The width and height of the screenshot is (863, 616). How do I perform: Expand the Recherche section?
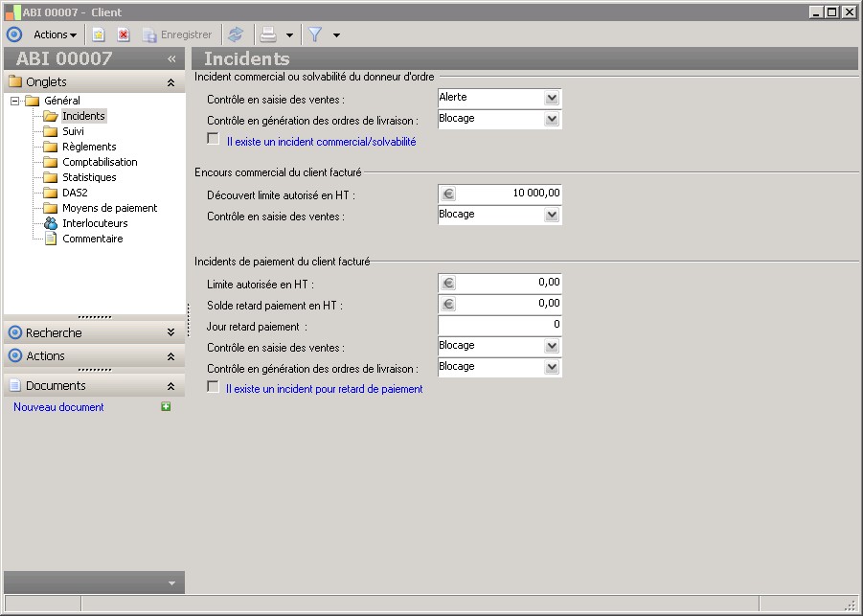170,332
